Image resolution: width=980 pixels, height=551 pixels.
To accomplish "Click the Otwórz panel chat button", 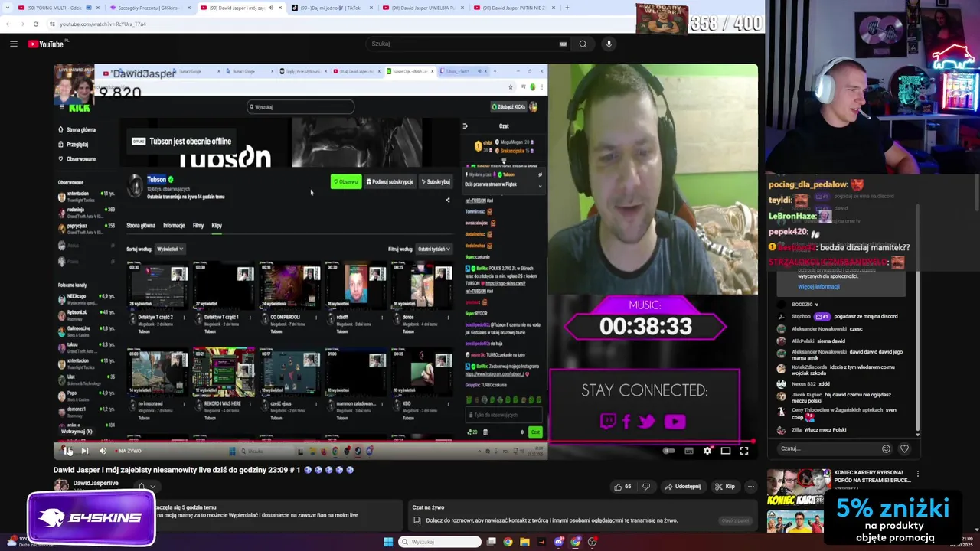I will point(735,520).
